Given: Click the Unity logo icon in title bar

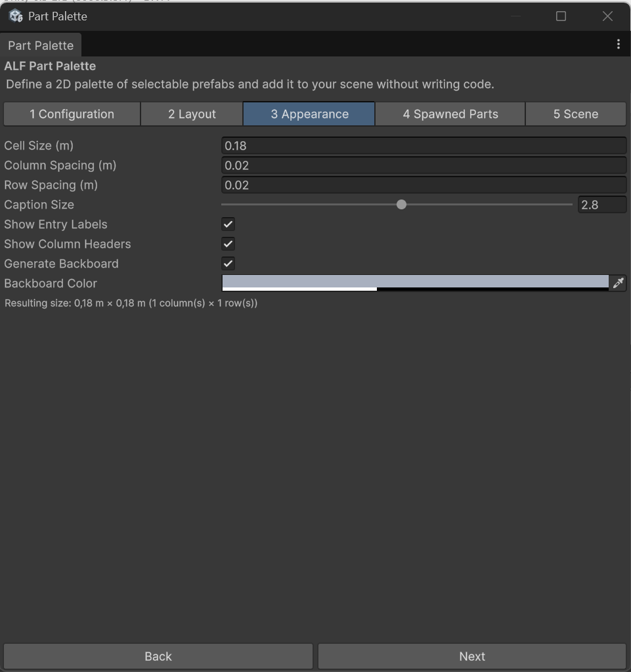Looking at the screenshot, I should point(16,16).
